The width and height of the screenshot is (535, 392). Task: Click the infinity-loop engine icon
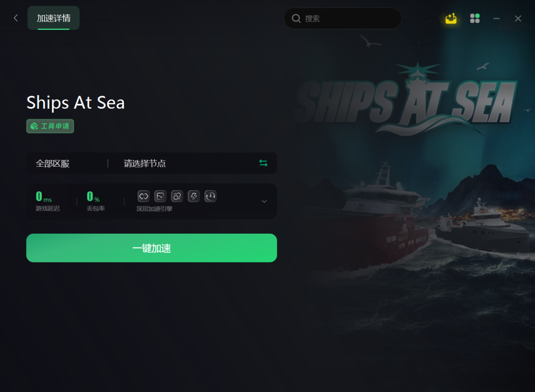[x=144, y=196]
